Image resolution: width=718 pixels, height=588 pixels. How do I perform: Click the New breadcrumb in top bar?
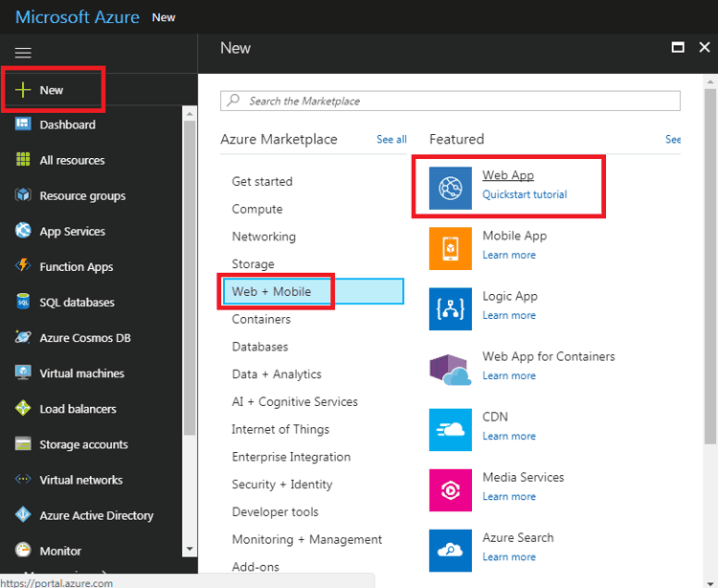tap(164, 18)
